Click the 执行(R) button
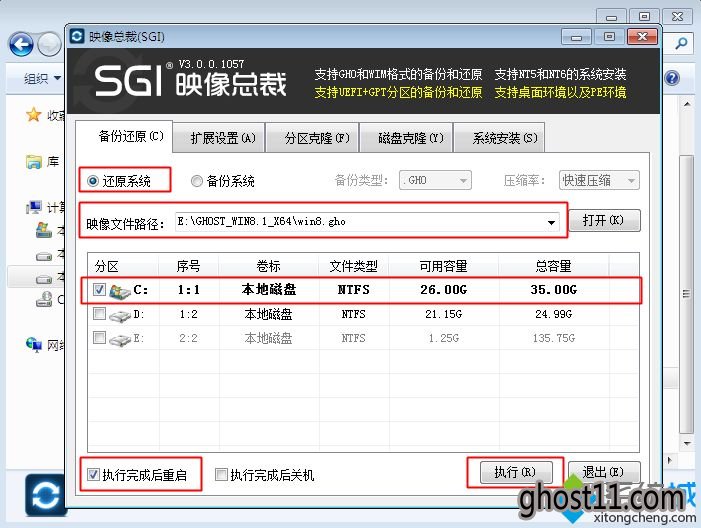Viewport: 701px width, 528px height. (x=516, y=472)
